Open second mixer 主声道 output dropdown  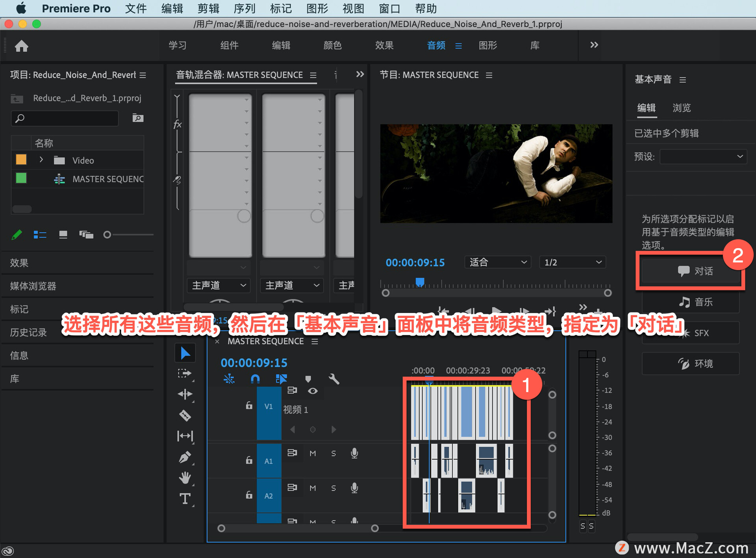292,285
